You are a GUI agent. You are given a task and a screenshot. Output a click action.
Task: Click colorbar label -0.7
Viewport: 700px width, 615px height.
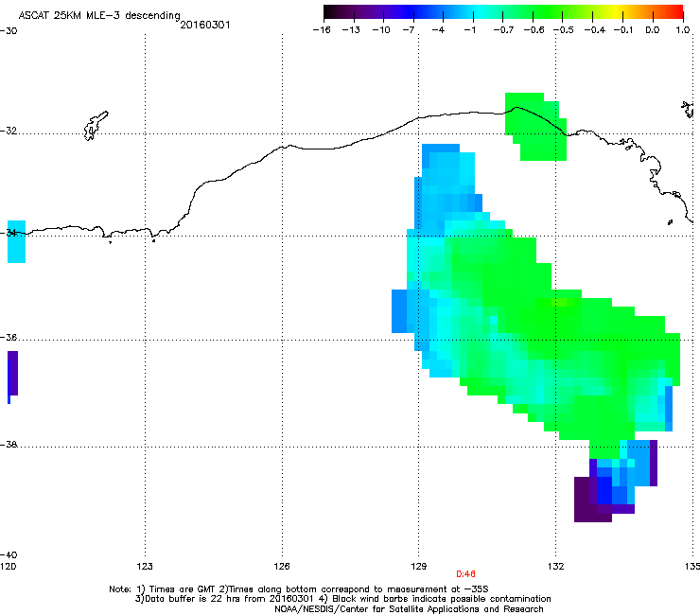pyautogui.click(x=503, y=30)
